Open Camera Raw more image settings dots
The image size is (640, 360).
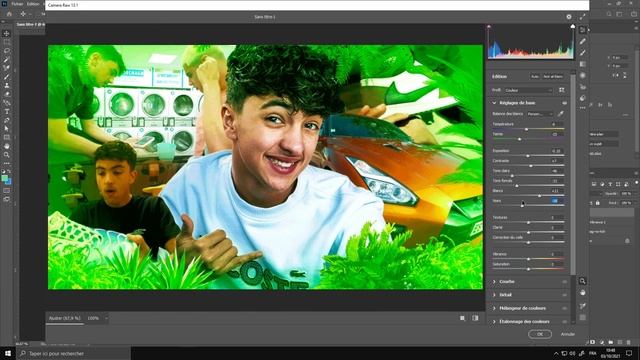[582, 108]
